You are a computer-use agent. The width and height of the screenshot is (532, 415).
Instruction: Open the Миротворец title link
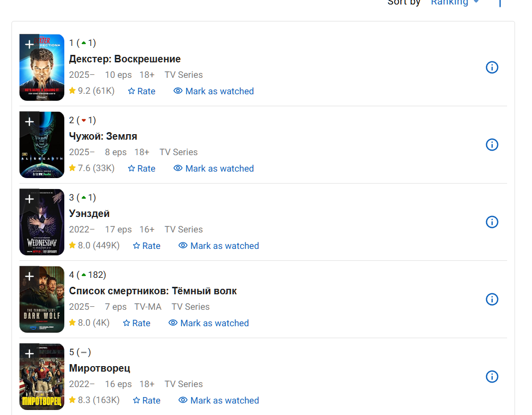coord(99,368)
